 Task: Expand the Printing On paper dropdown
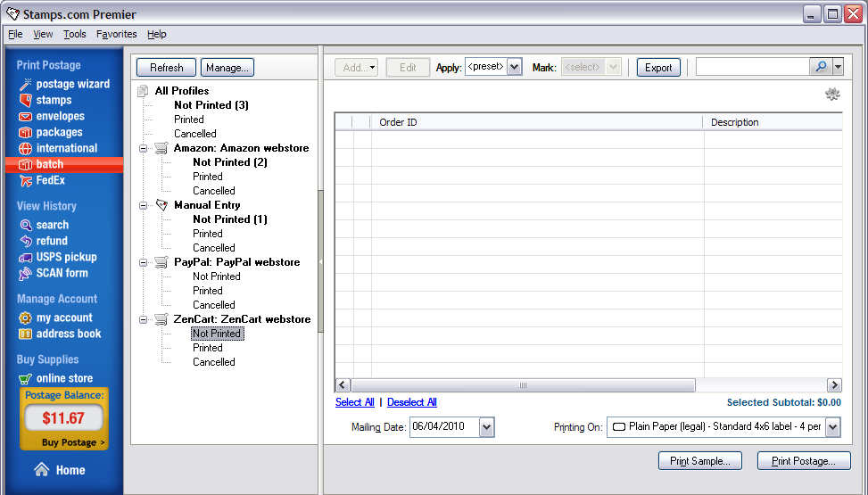(832, 427)
